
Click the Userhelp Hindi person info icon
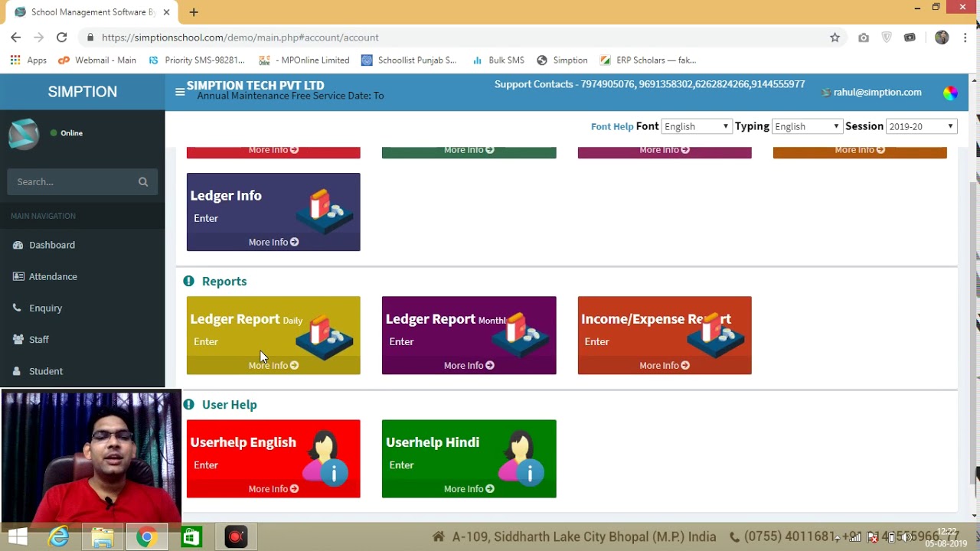pos(521,458)
